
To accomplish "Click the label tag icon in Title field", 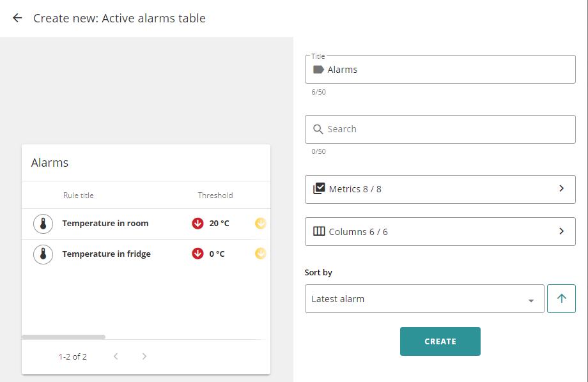I will (x=318, y=70).
